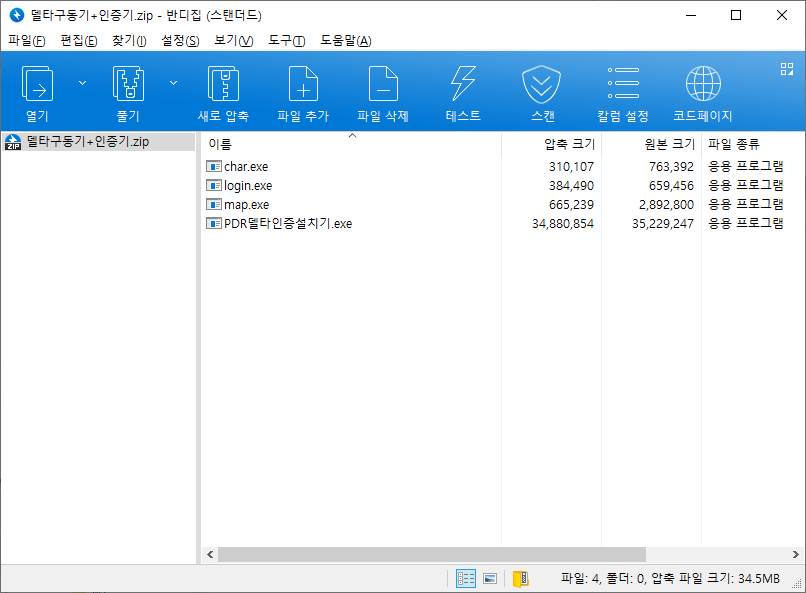Click the 새로 압축 (New archive) icon
806x593 pixels.
[223, 84]
